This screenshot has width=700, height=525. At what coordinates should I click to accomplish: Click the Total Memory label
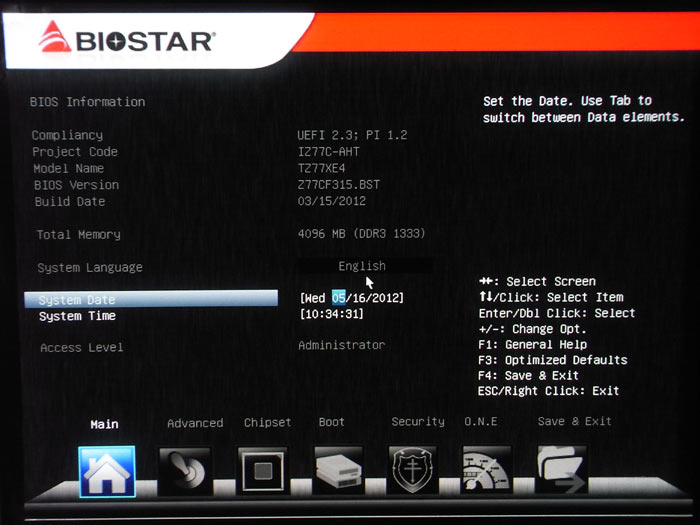[x=79, y=234]
